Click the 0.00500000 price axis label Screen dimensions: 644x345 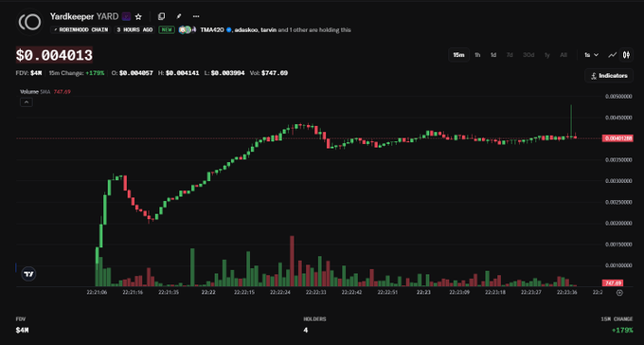618,97
